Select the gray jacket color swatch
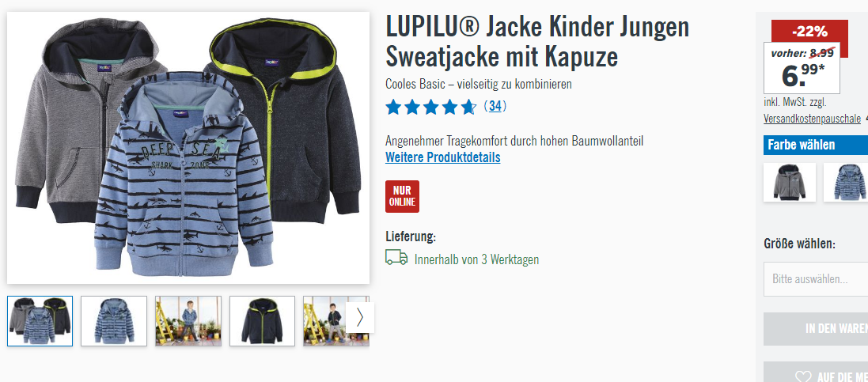The width and height of the screenshot is (868, 382). 790,182
